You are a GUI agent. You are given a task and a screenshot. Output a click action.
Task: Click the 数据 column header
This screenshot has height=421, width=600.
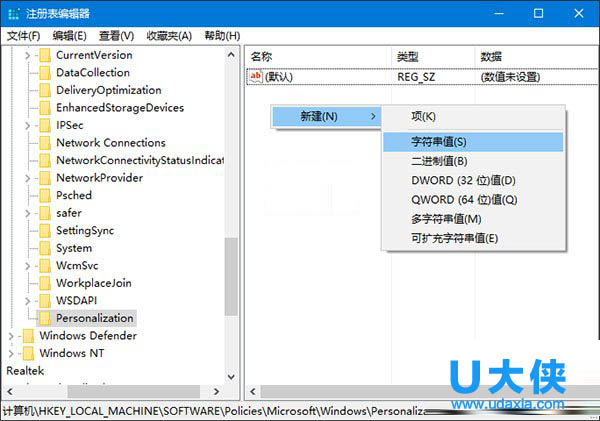[536, 57]
